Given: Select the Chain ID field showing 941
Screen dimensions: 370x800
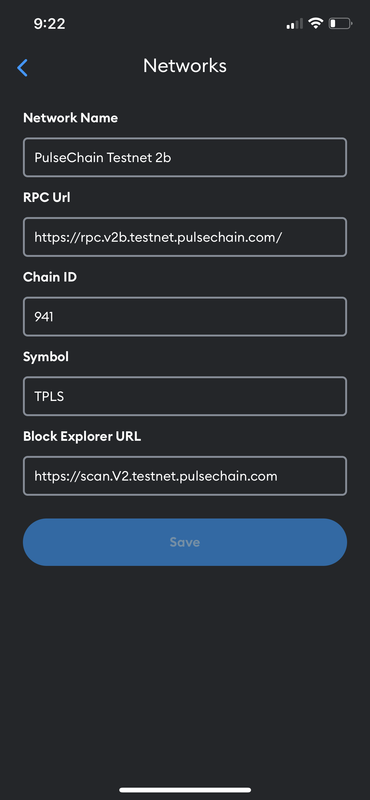Looking at the screenshot, I should pyautogui.click(x=185, y=316).
